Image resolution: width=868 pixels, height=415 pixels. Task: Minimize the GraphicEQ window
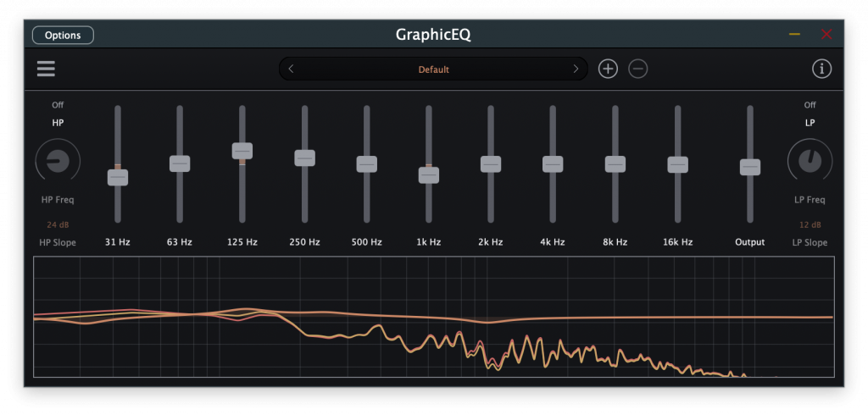tap(794, 34)
